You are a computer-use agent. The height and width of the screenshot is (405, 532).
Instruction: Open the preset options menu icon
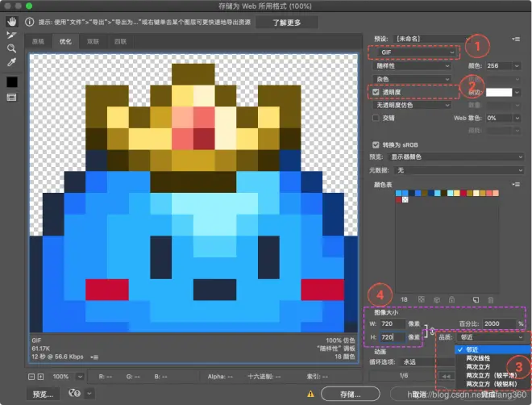(516, 39)
